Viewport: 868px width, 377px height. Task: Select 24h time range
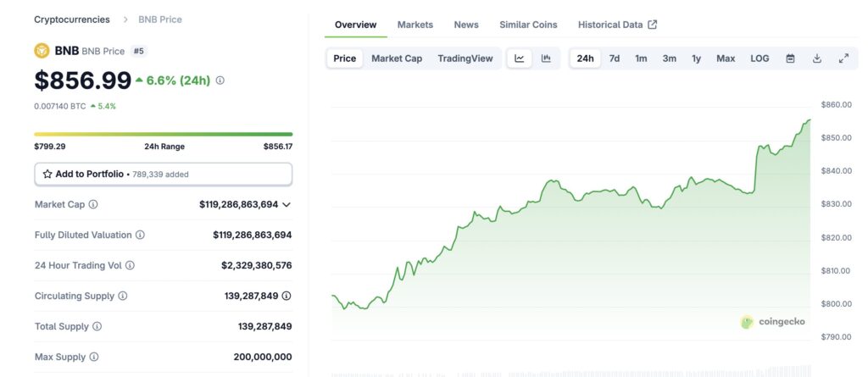(585, 58)
